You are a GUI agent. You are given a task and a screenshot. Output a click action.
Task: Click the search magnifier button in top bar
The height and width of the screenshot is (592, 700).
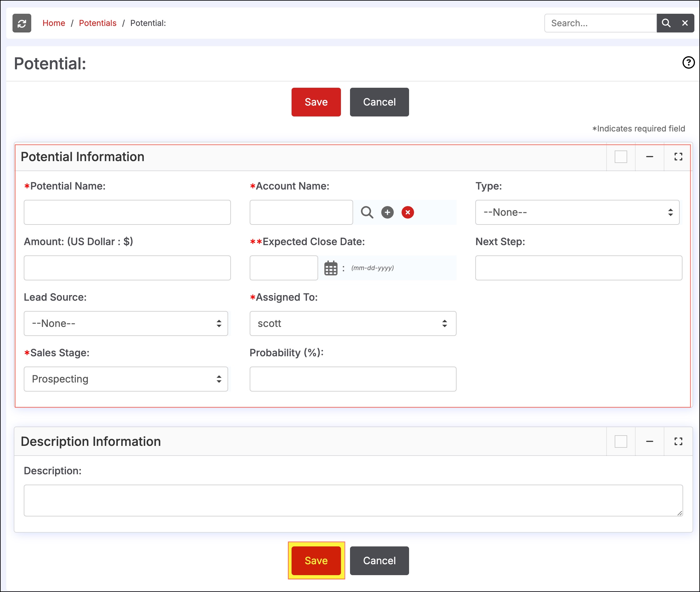(x=666, y=23)
